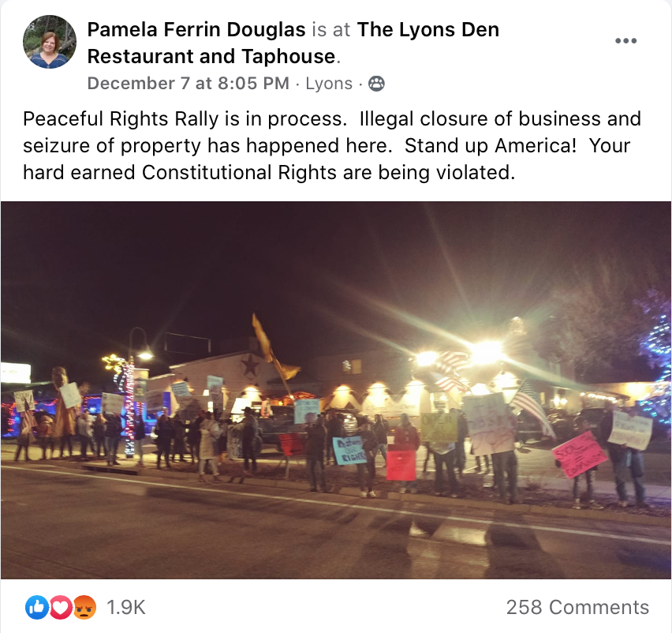The width and height of the screenshot is (672, 633).
Task: Click the post text about Peaceful Rights Rally
Action: (x=332, y=145)
